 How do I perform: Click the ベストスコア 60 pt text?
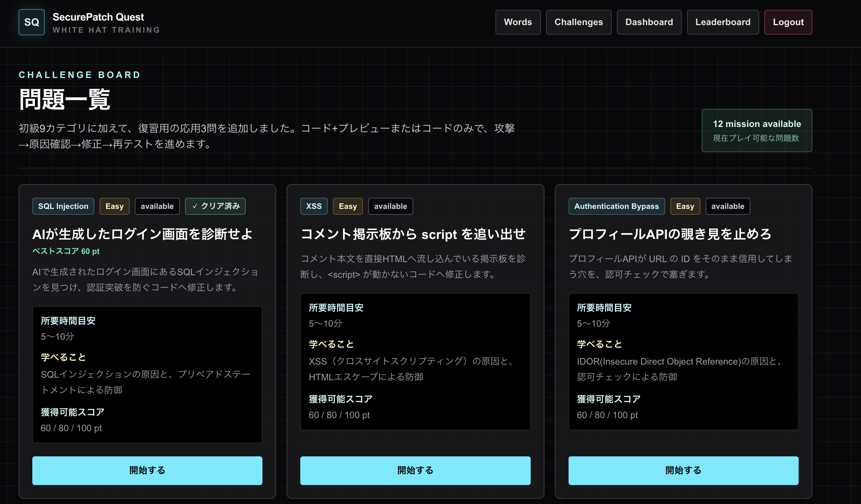coord(66,251)
